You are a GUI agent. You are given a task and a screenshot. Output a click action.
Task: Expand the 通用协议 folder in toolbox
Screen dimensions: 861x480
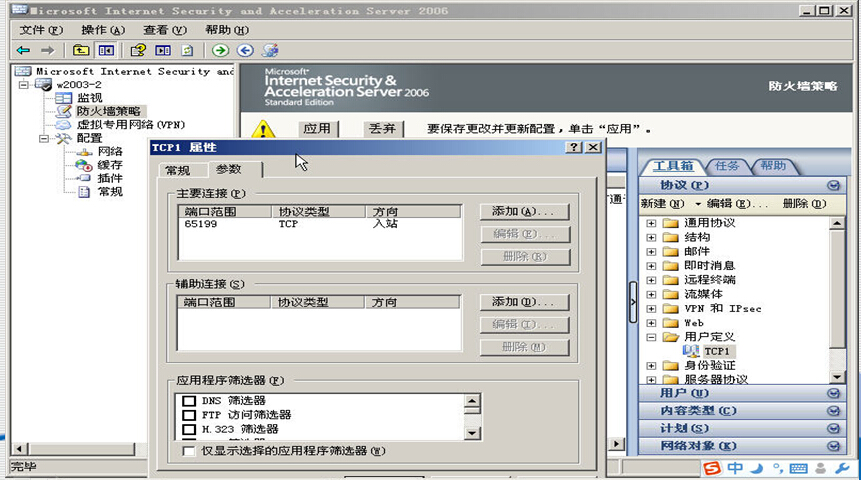point(652,223)
